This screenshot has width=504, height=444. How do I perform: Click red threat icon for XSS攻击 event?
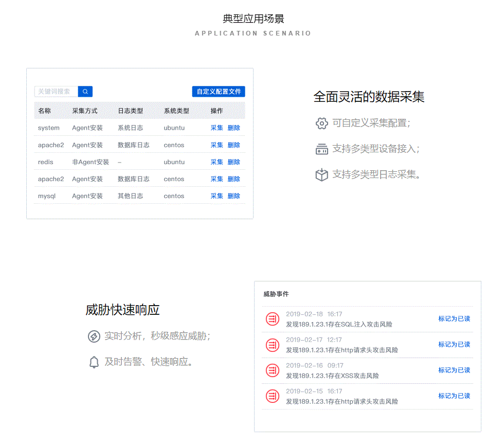(273, 370)
